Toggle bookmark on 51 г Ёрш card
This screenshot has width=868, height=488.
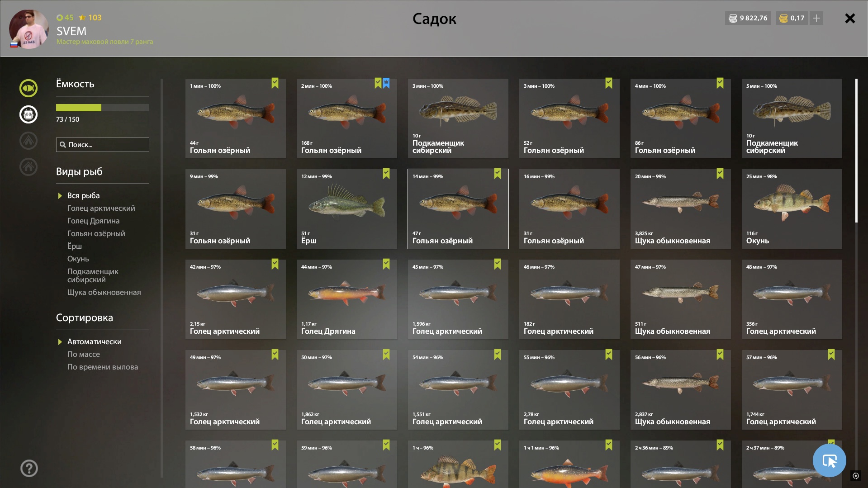(386, 174)
